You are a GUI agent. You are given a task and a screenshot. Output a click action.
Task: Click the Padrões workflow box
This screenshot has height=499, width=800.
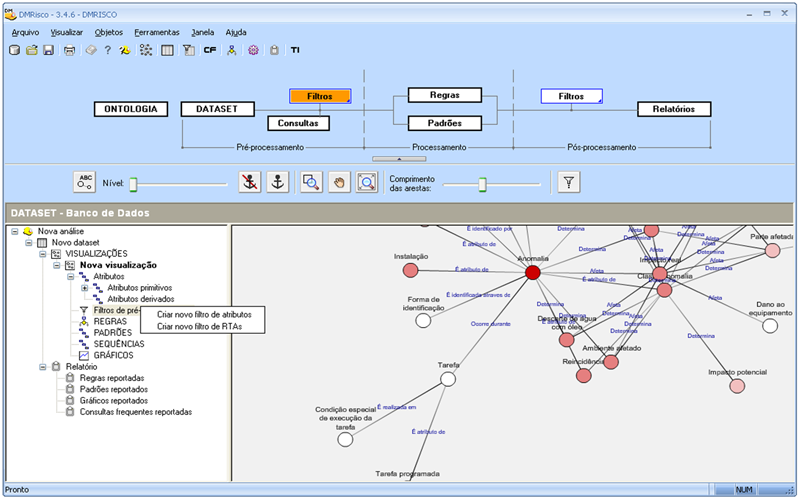[x=444, y=123]
